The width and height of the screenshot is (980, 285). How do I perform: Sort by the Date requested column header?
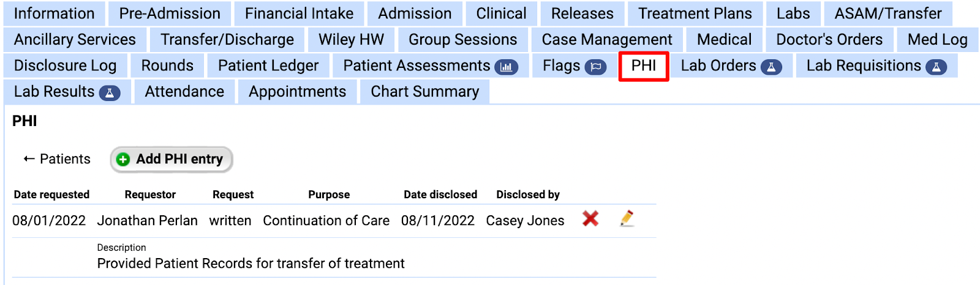(51, 194)
